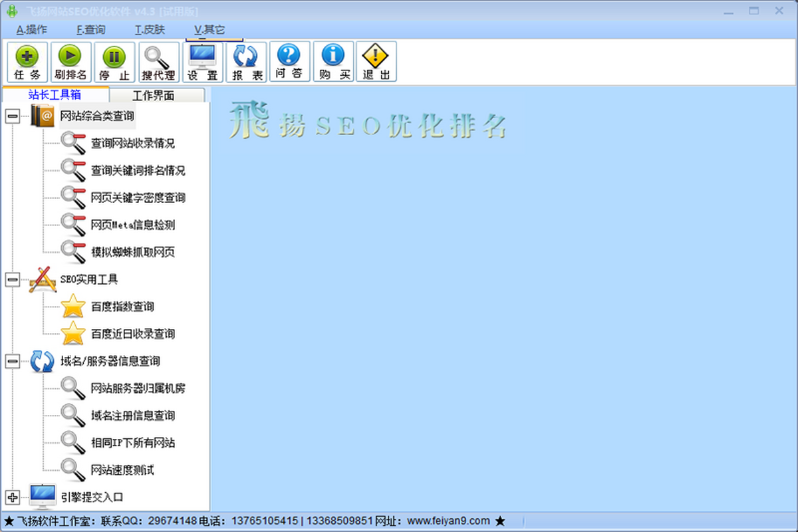Viewport: 798px width, 532px height.
Task: Click the 停止 pause toolbar icon
Action: 114,63
